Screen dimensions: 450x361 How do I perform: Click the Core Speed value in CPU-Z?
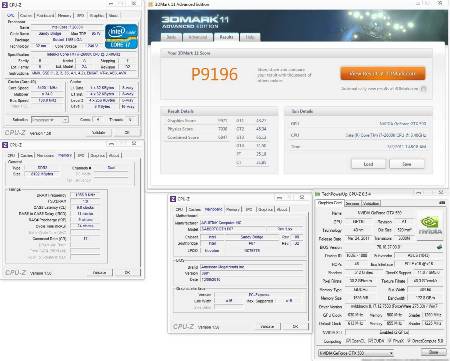tap(47, 87)
